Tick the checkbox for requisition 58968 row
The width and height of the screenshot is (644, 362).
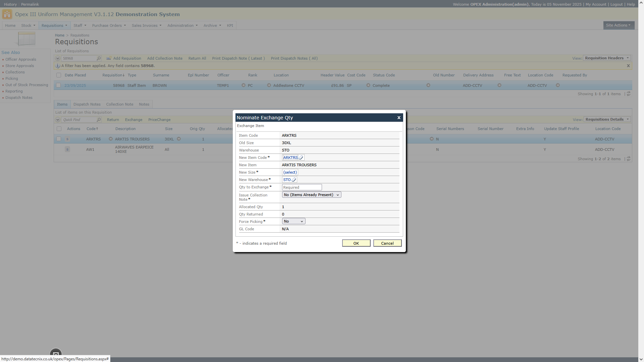tap(59, 85)
